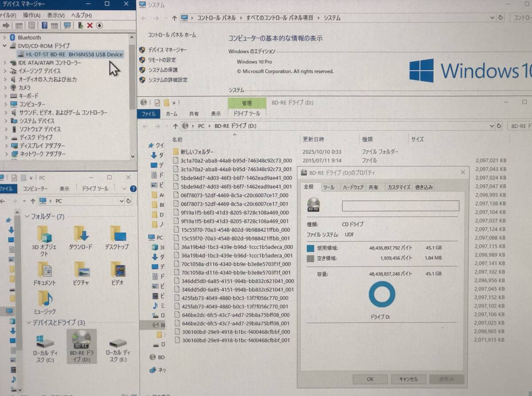
Task: Click キャンセル button in properties dialog
Action: [x=408, y=379]
